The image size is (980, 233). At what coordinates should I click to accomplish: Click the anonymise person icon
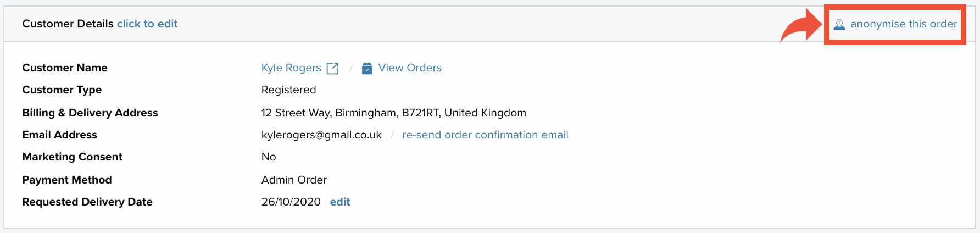pyautogui.click(x=839, y=24)
